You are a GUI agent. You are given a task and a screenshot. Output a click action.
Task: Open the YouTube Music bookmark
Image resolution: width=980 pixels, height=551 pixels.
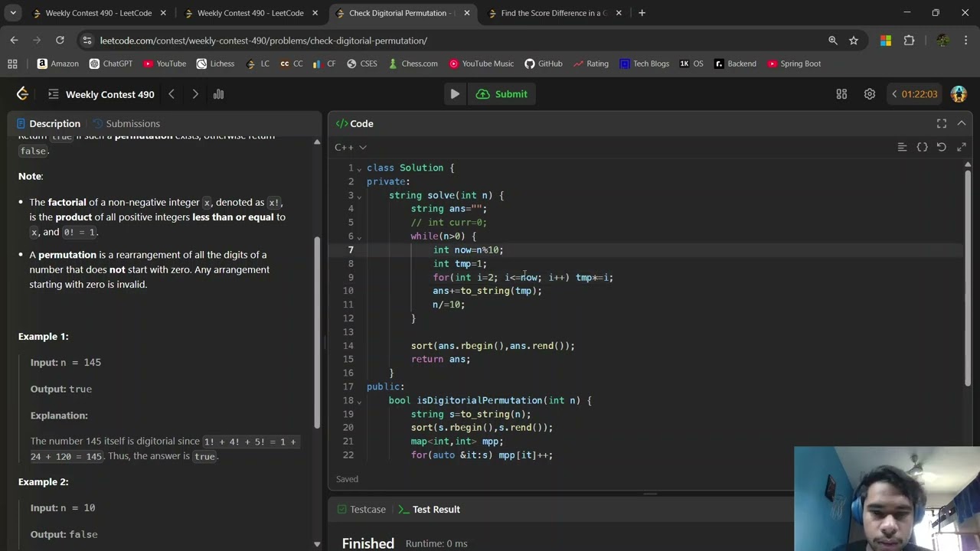482,64
